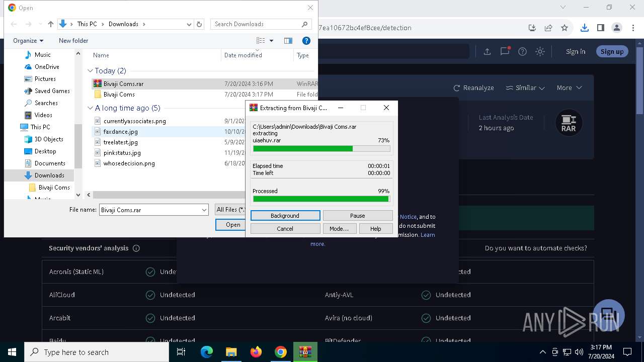This screenshot has height=362, width=644.
Task: Open the dialog Help question mark icon
Action: [x=306, y=41]
